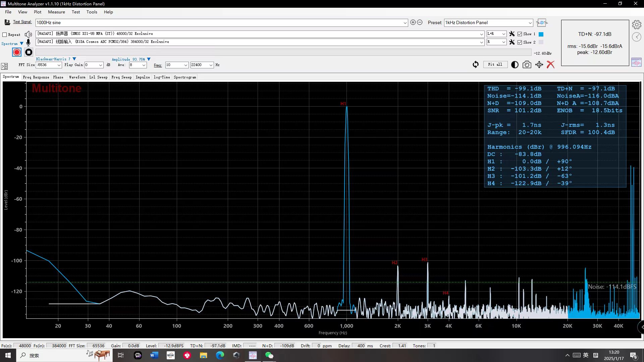
Task: Toggle the contrast half-circle icon
Action: pos(515,65)
